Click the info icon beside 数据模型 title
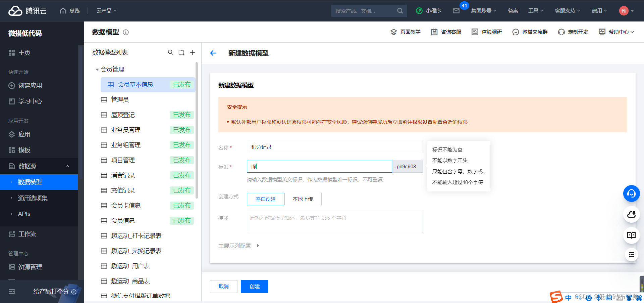644x303 pixels. [x=126, y=32]
